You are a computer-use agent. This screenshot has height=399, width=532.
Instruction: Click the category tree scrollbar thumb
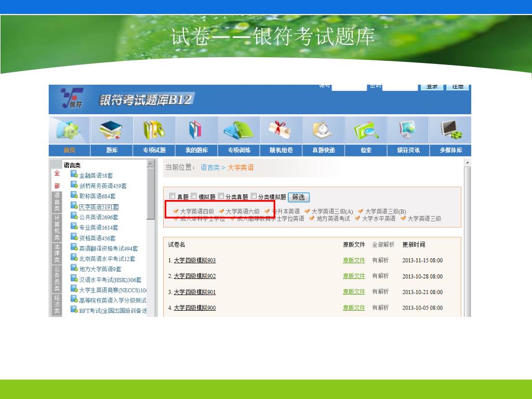pyautogui.click(x=151, y=193)
